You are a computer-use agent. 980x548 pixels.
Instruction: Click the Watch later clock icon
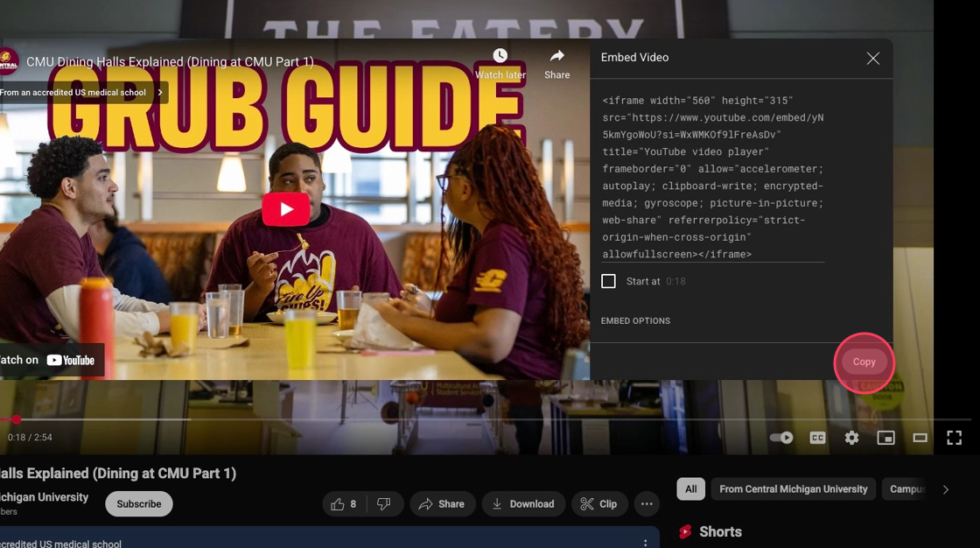[x=500, y=56]
